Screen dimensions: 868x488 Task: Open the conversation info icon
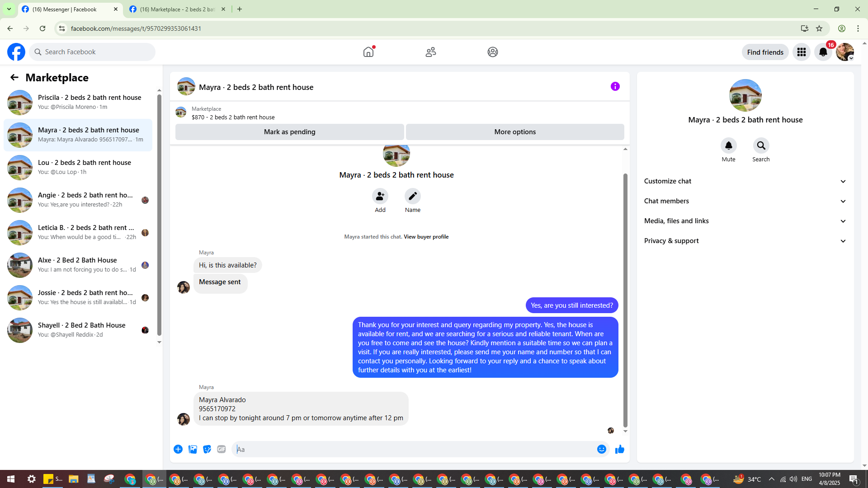615,86
